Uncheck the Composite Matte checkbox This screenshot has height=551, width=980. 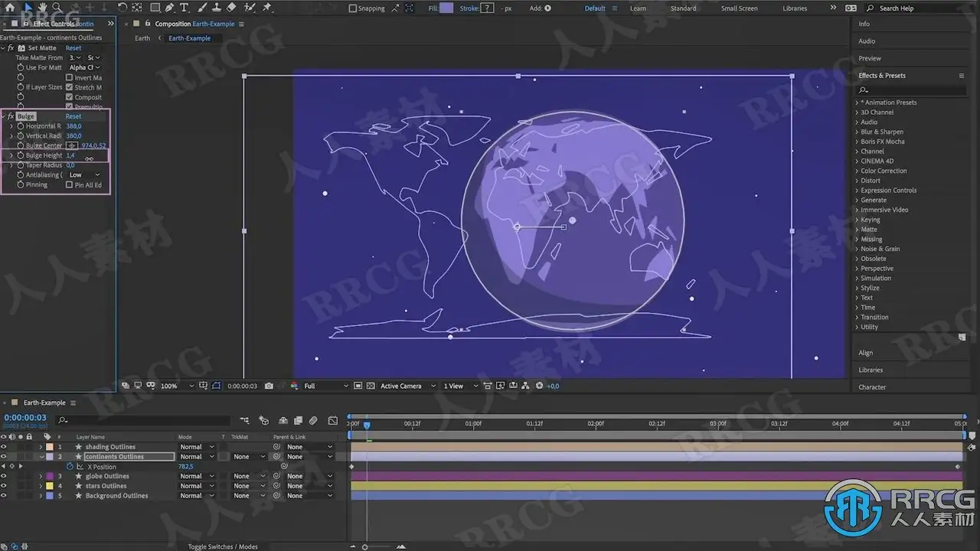70,97
